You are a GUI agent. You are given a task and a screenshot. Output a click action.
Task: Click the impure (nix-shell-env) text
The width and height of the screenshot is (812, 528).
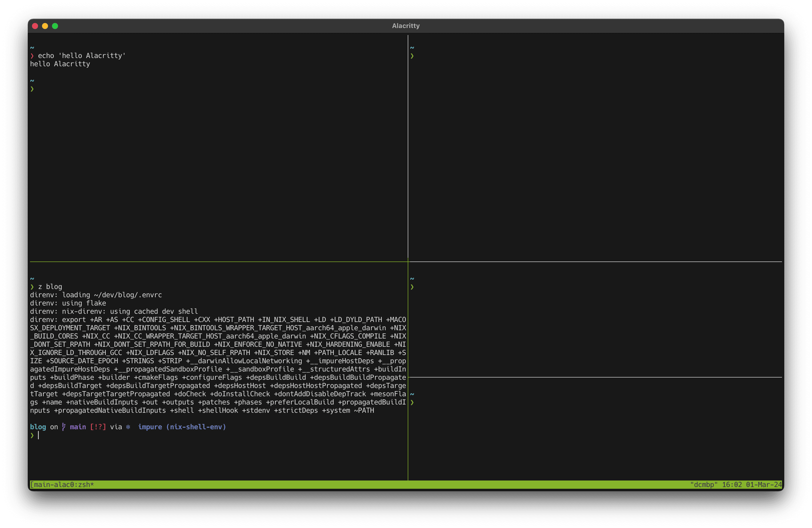pos(182,427)
